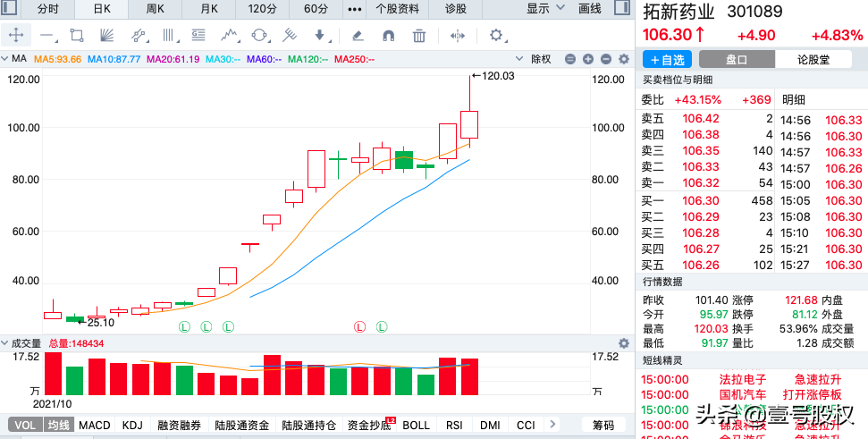868x439 pixels.
Task: Open the 除权 adjustment dropdown
Action: pyautogui.click(x=533, y=59)
